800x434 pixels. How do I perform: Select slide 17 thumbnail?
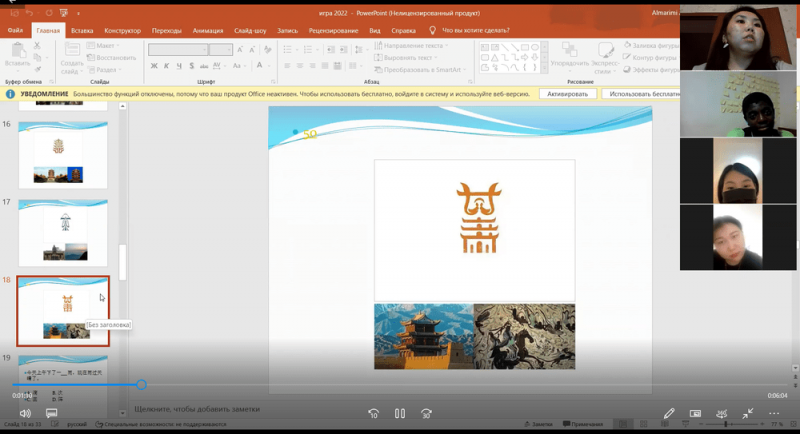pos(63,233)
